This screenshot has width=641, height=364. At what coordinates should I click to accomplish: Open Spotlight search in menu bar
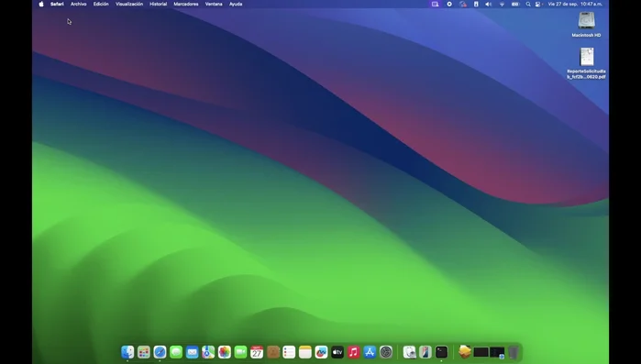(528, 4)
